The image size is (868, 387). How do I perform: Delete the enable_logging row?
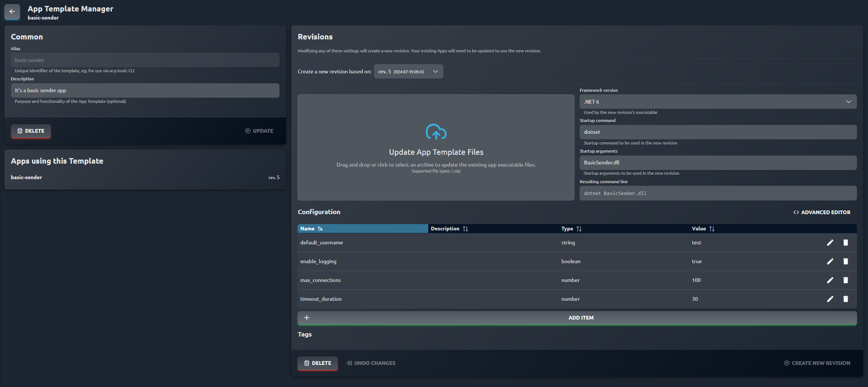tap(846, 261)
